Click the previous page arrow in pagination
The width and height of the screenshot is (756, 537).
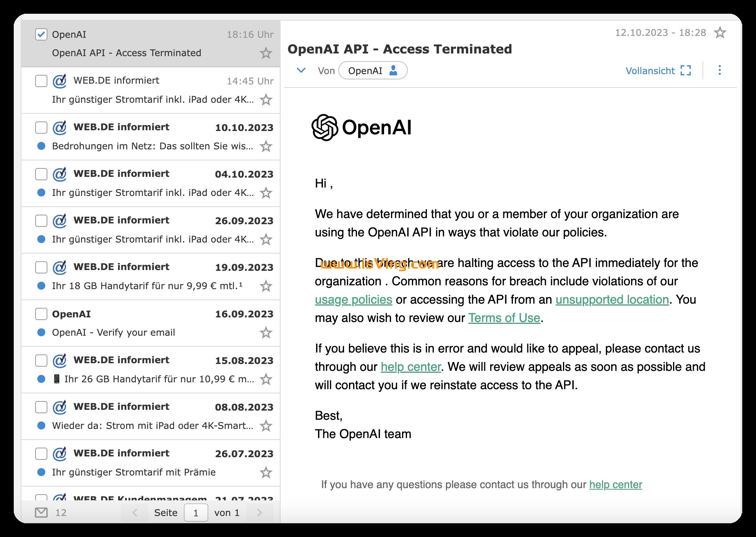[x=135, y=512]
